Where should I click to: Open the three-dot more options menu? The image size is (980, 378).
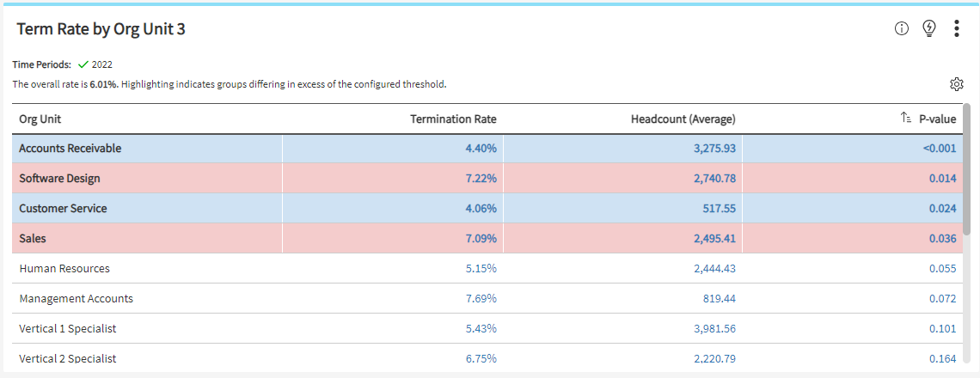(x=956, y=28)
